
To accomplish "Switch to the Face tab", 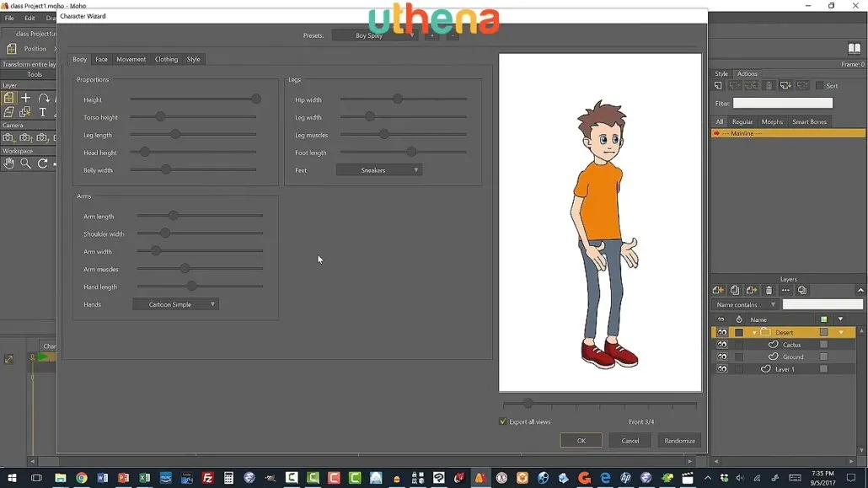I will [101, 59].
